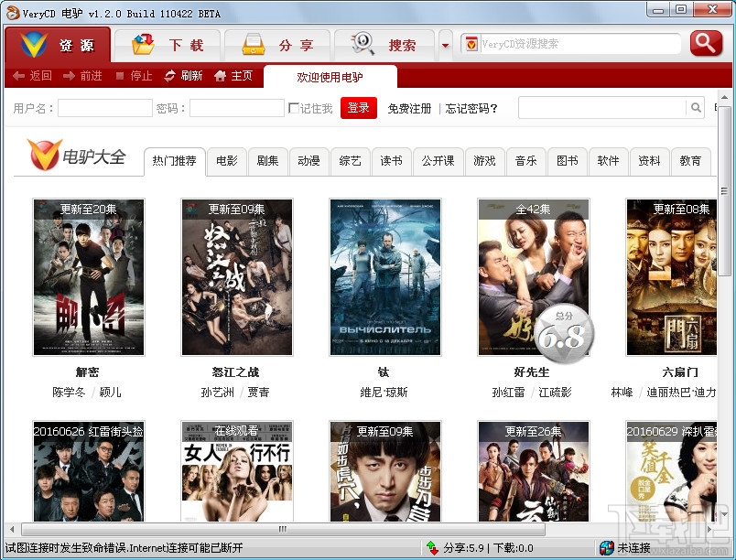Click the VeryCD search engine icon in search box

pos(471,44)
